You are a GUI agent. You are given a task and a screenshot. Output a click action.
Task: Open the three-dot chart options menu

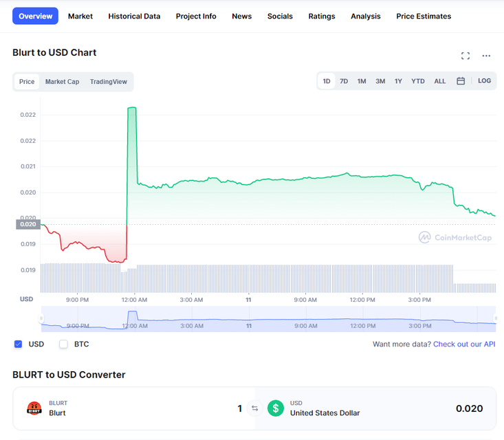pyautogui.click(x=486, y=56)
